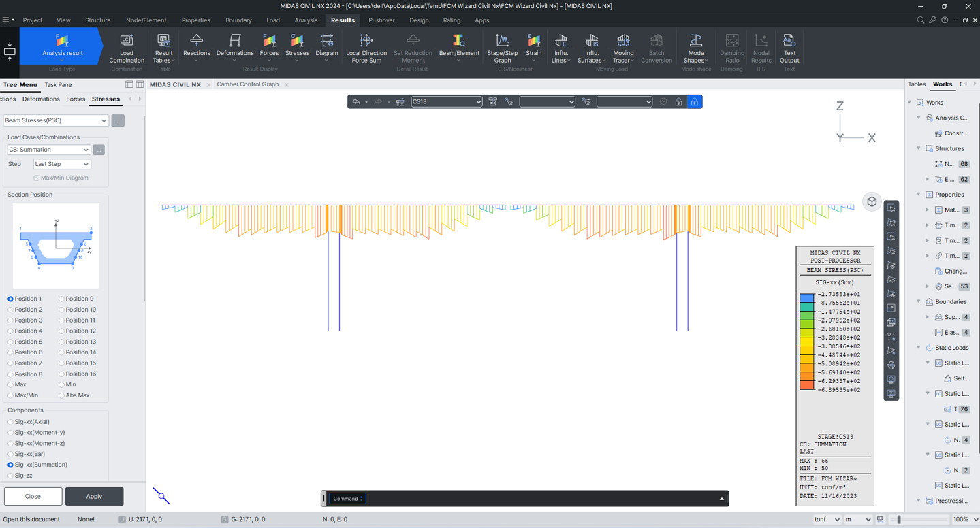Toggle the Max/Min Diagram checkbox

pyautogui.click(x=37, y=178)
